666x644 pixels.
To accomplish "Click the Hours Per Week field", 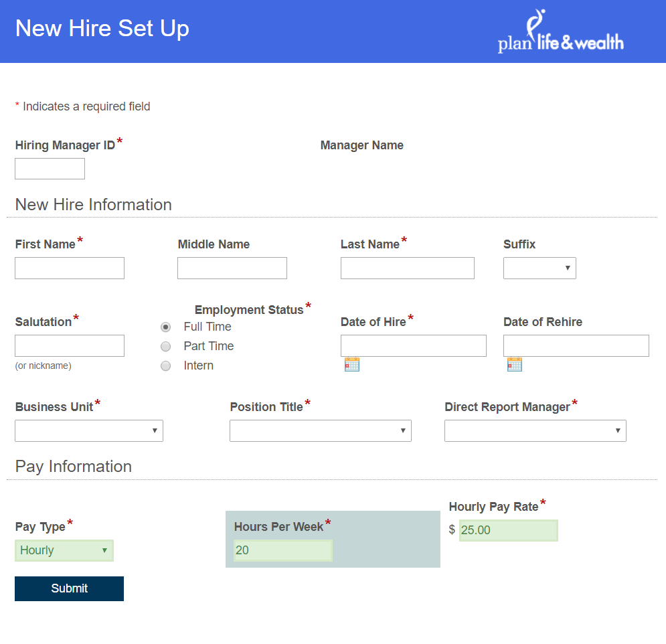I will [282, 551].
